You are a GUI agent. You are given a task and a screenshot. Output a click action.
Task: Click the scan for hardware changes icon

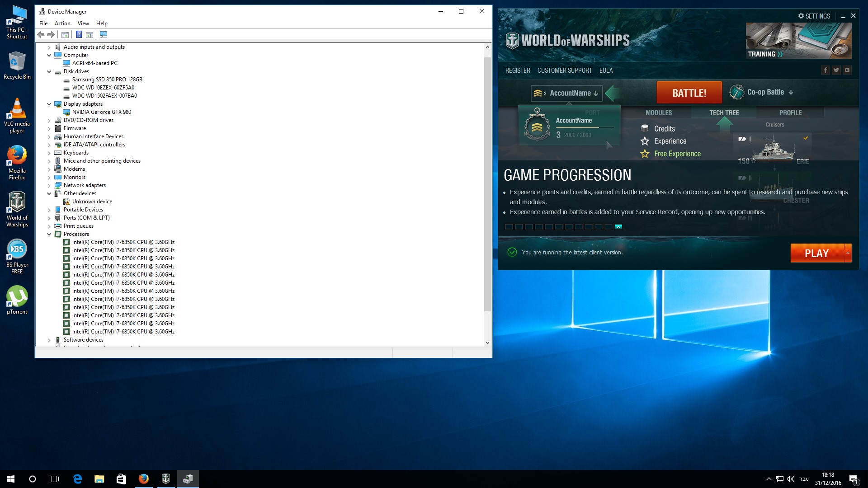104,34
